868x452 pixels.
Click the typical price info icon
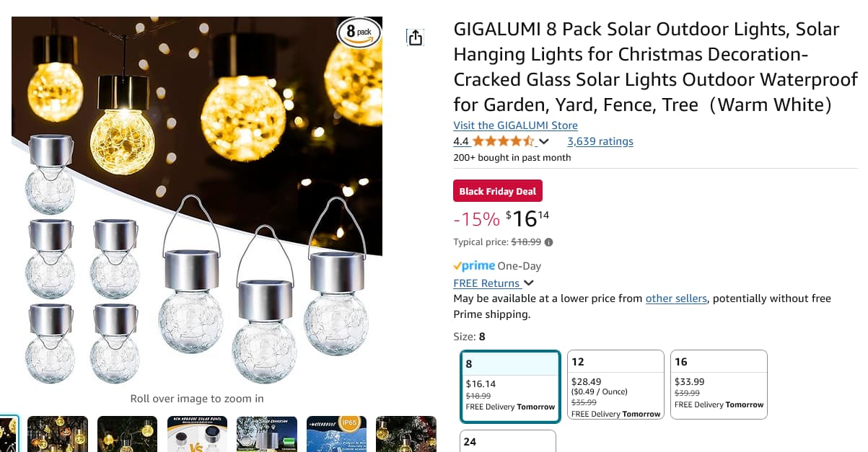(x=549, y=242)
